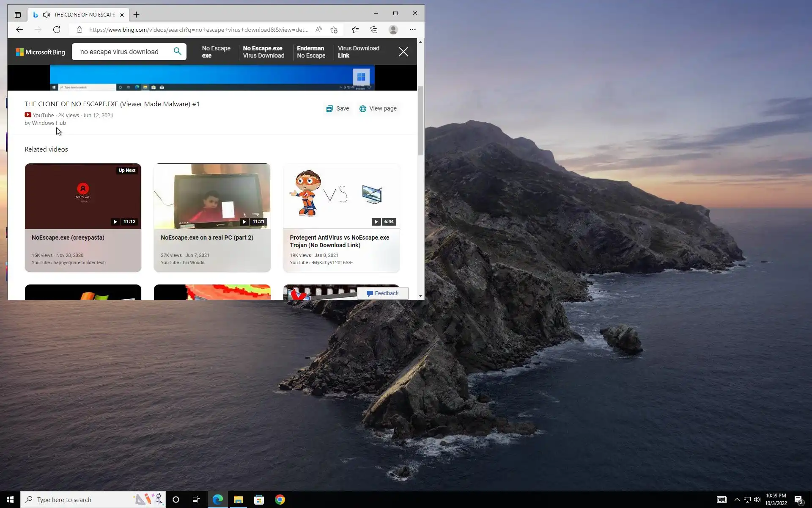Save the video with Save button
Viewport: 812px width, 508px height.
(337, 109)
